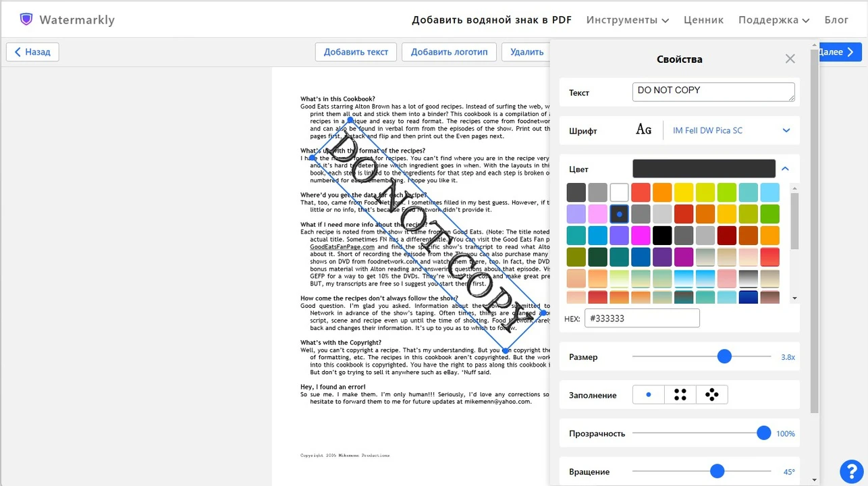The width and height of the screenshot is (868, 486).
Task: Pick the lavender color swatch
Action: tap(576, 214)
